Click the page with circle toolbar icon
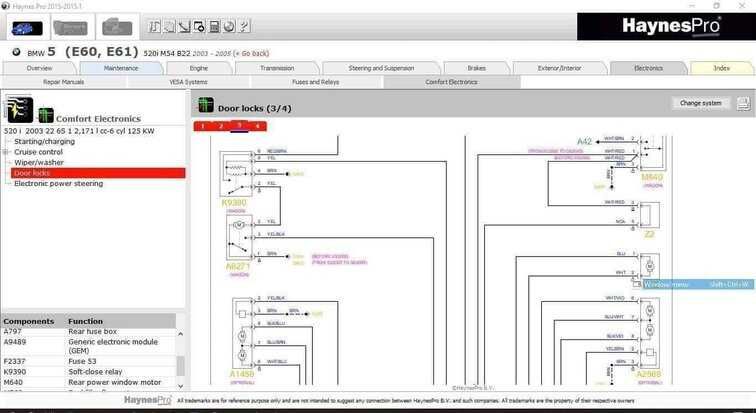Image resolution: width=756 pixels, height=413 pixels. pyautogui.click(x=199, y=27)
